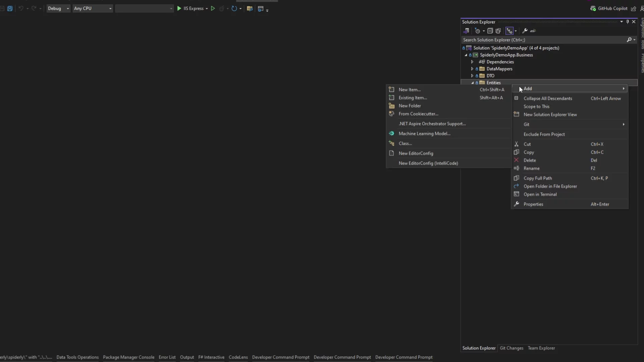Open the Debug configuration dropdown
The width and height of the screenshot is (644, 362).
(x=58, y=9)
